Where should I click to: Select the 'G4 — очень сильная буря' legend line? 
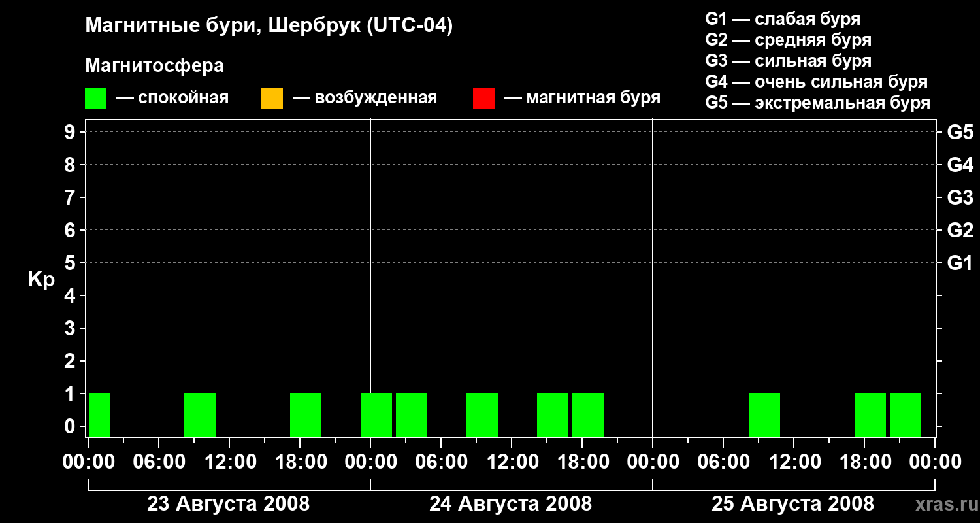[x=816, y=82]
